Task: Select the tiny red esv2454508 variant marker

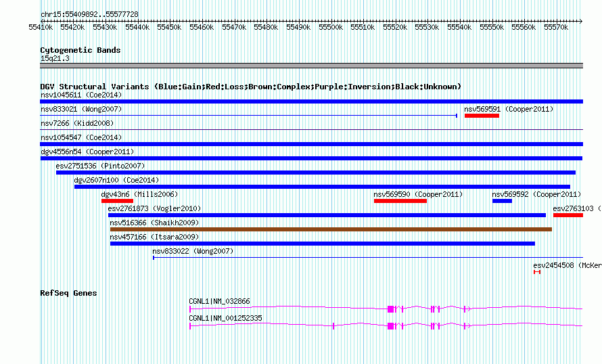Action: click(x=537, y=272)
